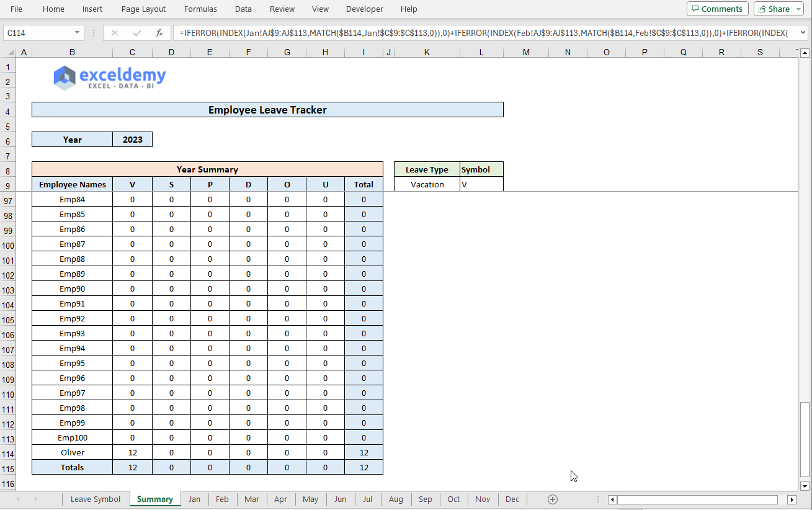The image size is (812, 510).
Task: Open the Comments pane
Action: coord(718,9)
